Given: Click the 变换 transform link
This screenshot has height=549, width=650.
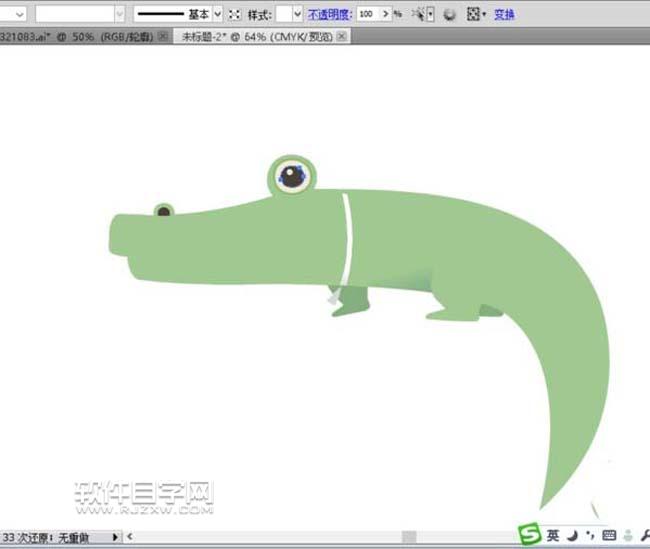Looking at the screenshot, I should 504,15.
